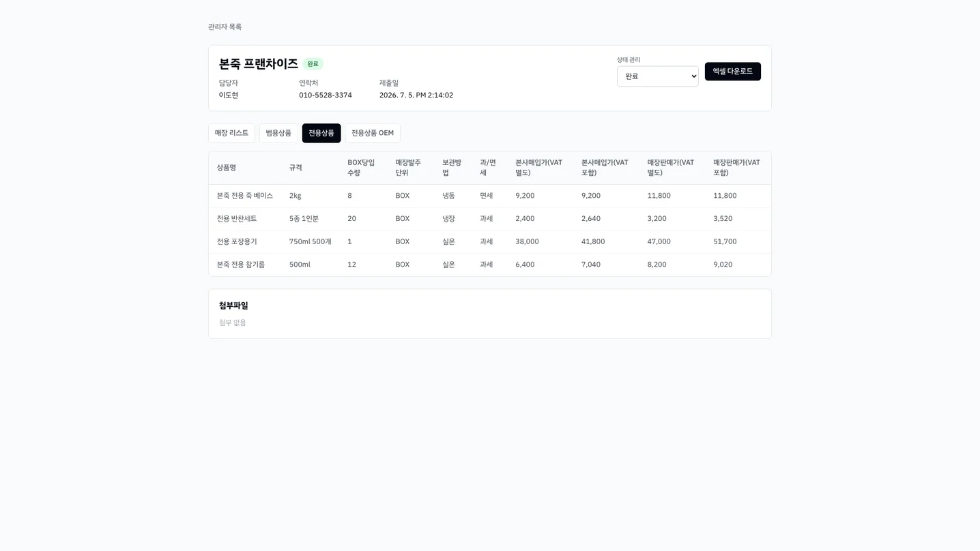Click the 첨부 없음 text
The height and width of the screenshot is (551, 980).
click(x=232, y=323)
